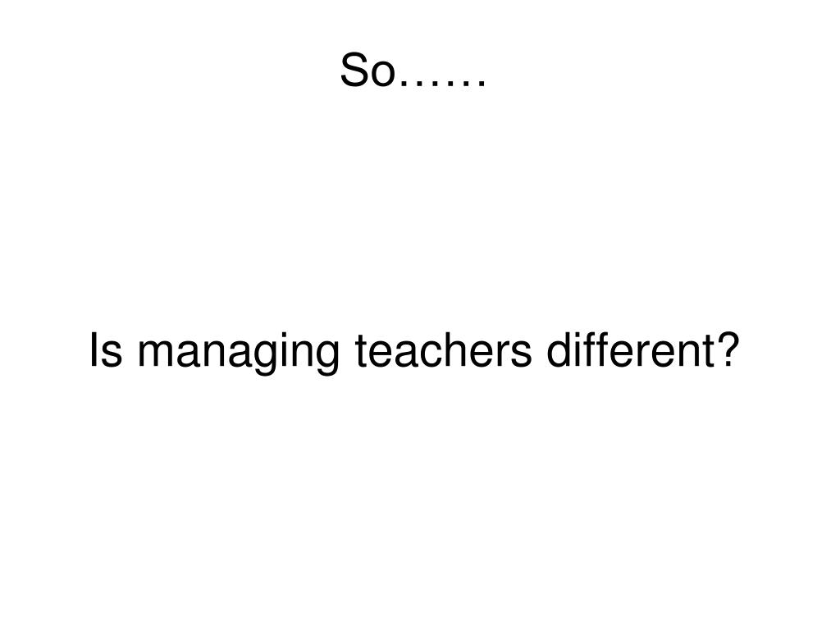Click the word "different?"
The image size is (840, 630).
[x=643, y=349]
